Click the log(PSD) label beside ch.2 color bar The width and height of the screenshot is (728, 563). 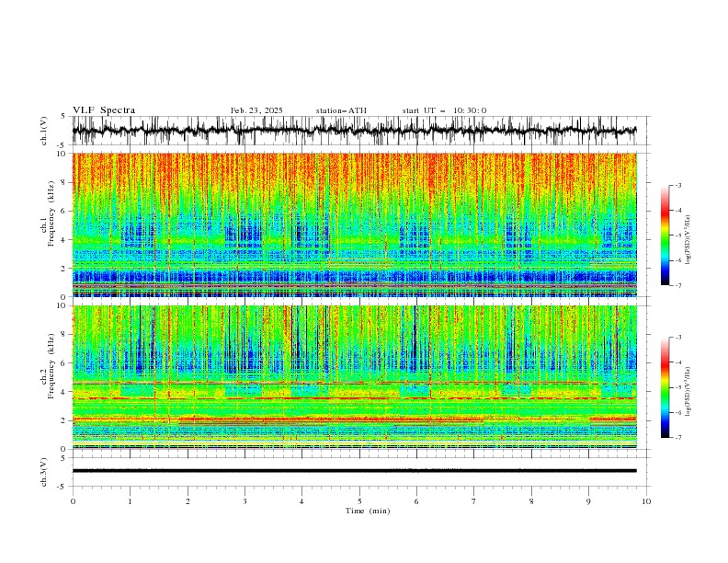(x=688, y=392)
